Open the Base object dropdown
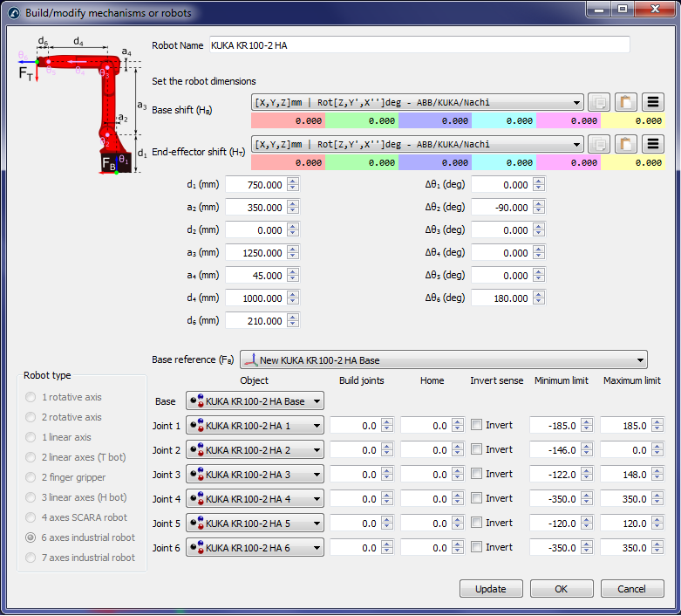 [x=255, y=400]
